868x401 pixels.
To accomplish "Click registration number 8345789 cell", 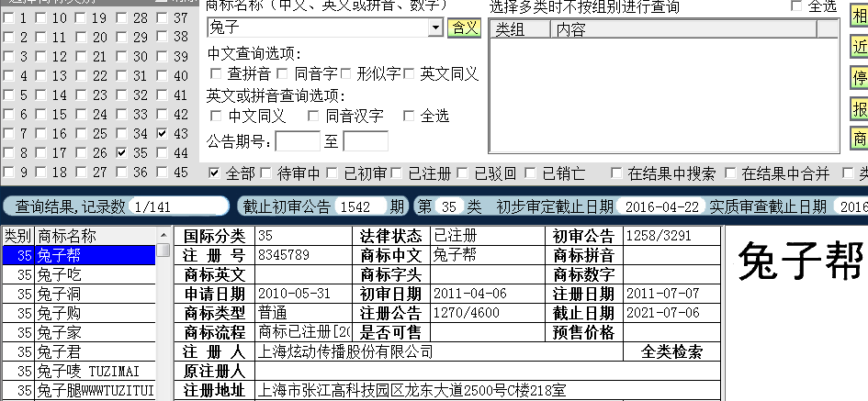I will point(303,255).
